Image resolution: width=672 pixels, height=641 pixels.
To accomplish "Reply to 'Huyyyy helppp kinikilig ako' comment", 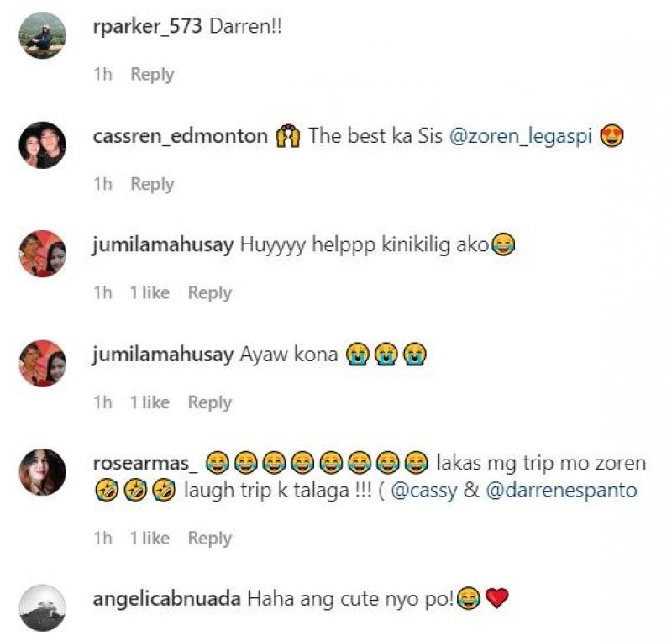I will point(210,293).
